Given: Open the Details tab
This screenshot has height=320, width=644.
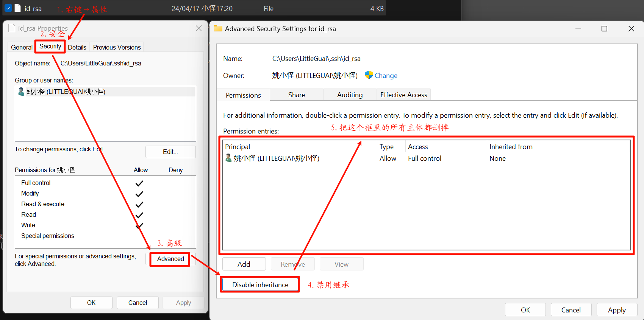Looking at the screenshot, I should 77,47.
